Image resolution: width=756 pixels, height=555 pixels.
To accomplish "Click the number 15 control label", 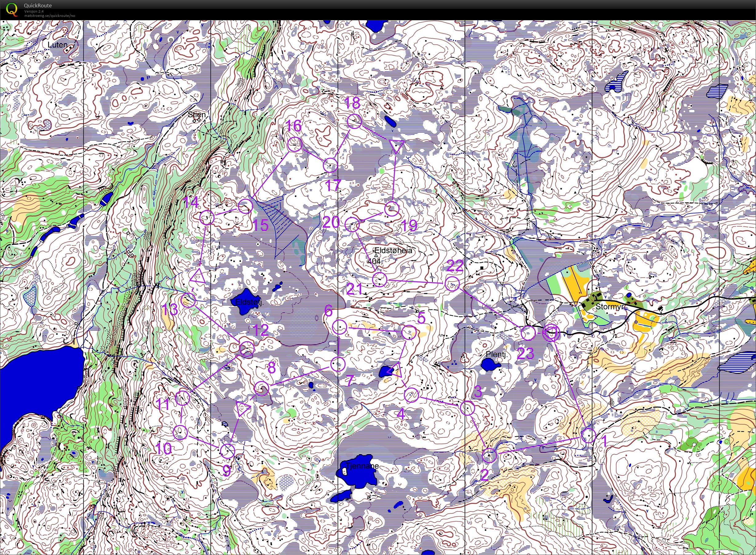I will [260, 226].
